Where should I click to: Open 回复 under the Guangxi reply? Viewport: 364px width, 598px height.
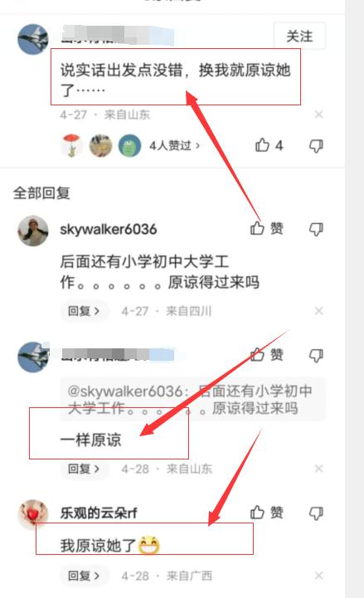84,576
